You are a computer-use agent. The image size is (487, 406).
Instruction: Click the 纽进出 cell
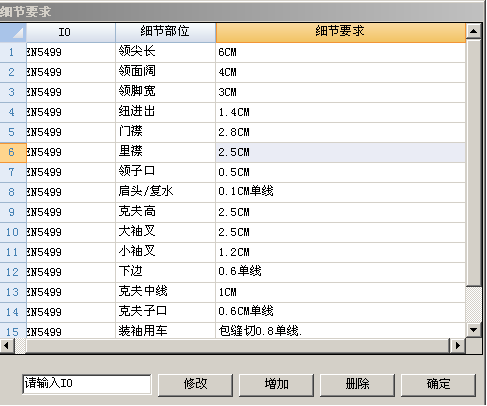point(166,112)
